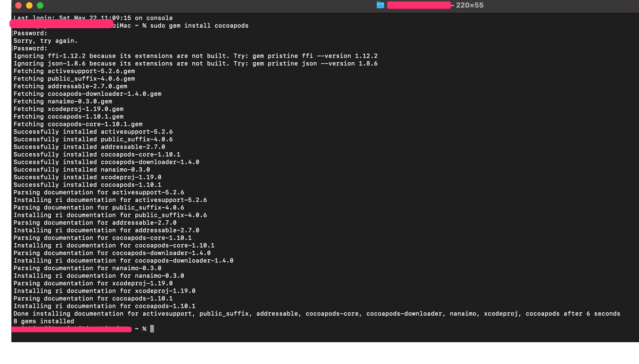Click 'Installing ri documentation for addressable-2.7.0' line
The height and width of the screenshot is (364, 639).
tap(106, 230)
